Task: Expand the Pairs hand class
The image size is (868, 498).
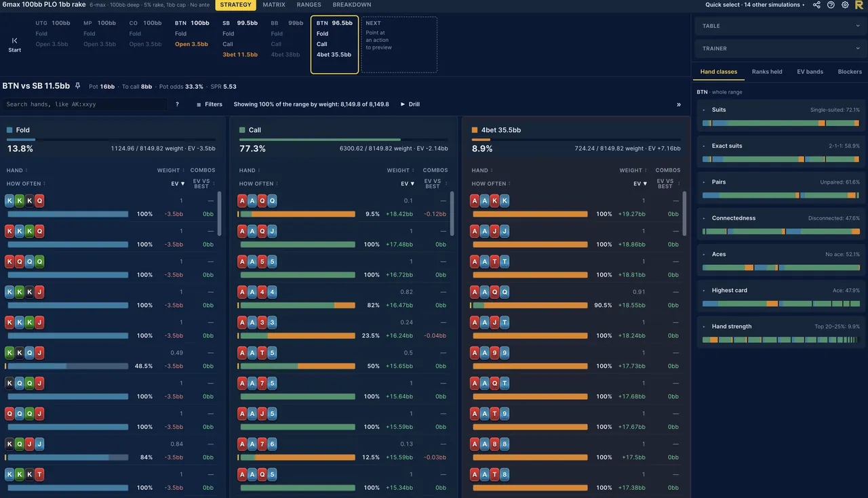Action: [781, 182]
